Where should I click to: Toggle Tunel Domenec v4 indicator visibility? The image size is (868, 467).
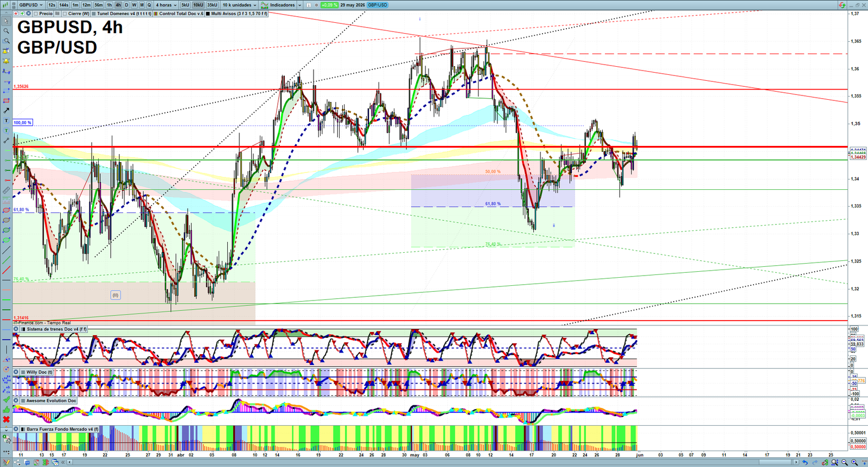[x=94, y=14]
